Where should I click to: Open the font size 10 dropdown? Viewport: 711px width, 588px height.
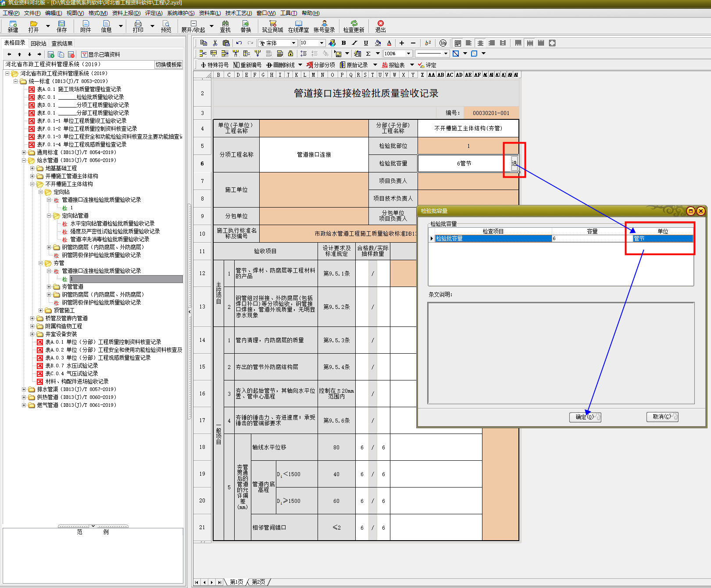322,43
